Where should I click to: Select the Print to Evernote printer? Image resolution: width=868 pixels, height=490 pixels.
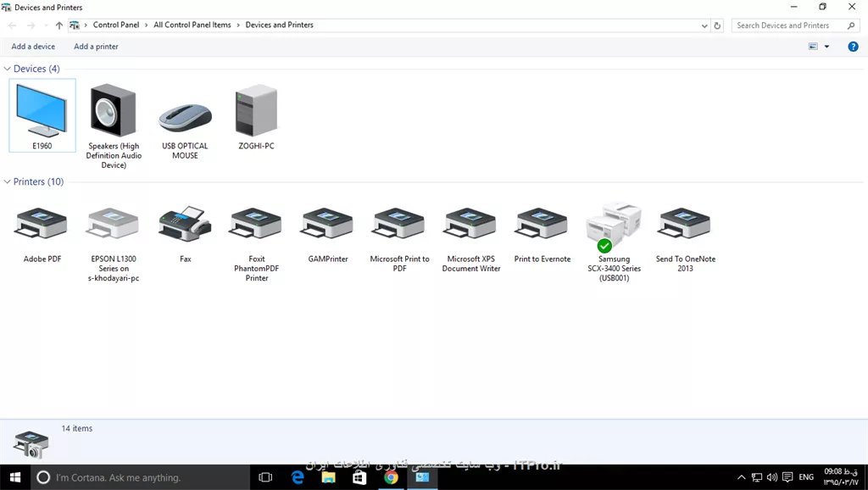tap(542, 223)
